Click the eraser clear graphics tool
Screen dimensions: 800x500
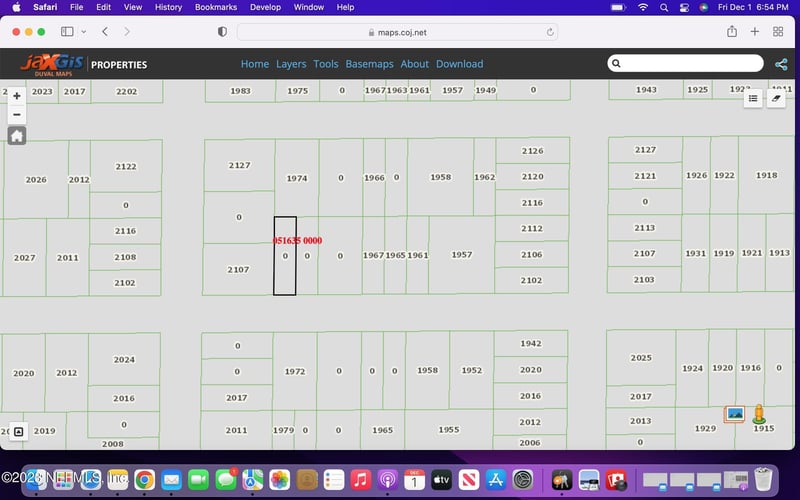point(776,98)
